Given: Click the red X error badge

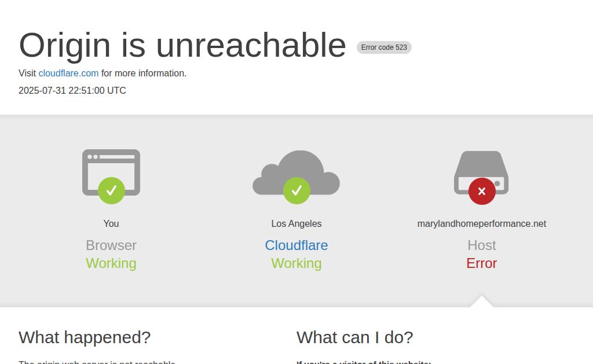Looking at the screenshot, I should (482, 192).
